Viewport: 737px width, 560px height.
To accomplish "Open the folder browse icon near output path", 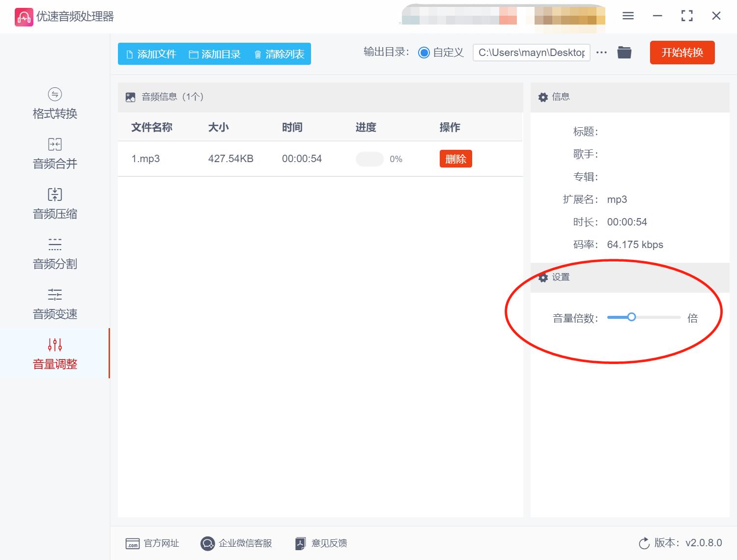I will (624, 52).
